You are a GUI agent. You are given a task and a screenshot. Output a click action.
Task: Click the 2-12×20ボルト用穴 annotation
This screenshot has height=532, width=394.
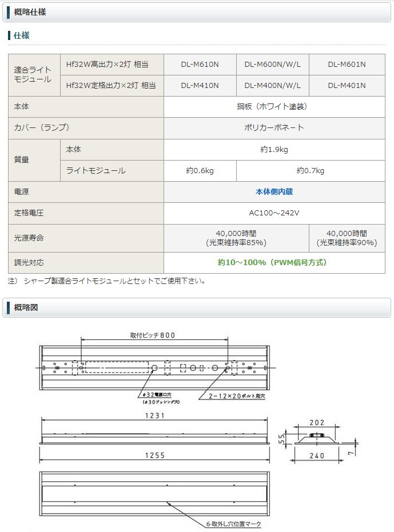237,396
